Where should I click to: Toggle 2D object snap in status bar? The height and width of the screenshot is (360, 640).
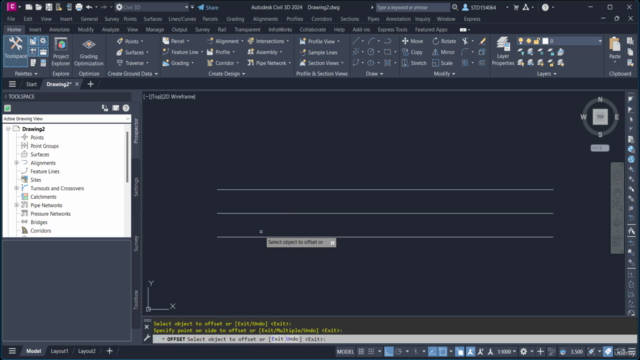pos(442,351)
